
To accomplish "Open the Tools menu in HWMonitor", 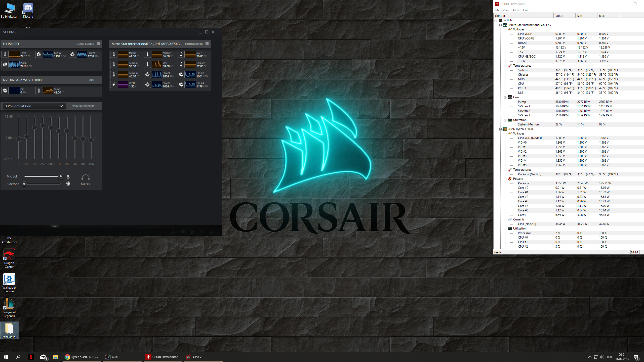I will pyautogui.click(x=516, y=10).
